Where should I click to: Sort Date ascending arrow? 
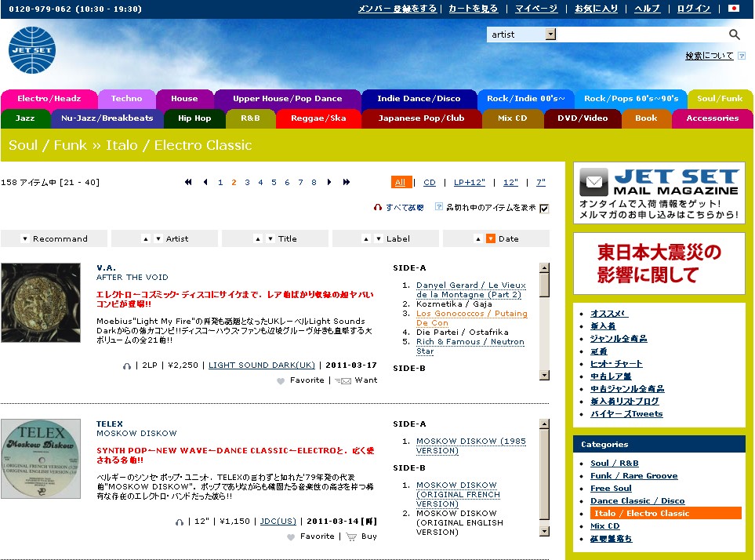click(x=477, y=239)
